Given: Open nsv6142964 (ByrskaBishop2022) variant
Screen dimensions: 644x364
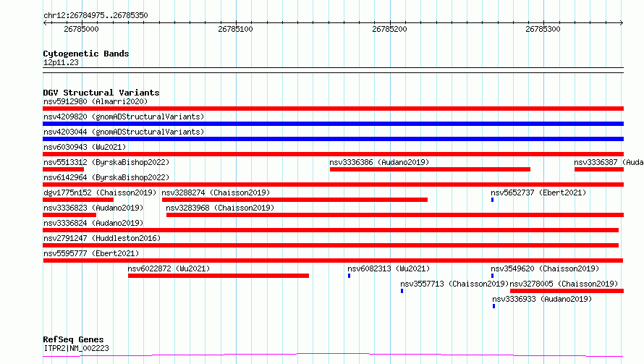Looking at the screenshot, I should (x=106, y=177).
